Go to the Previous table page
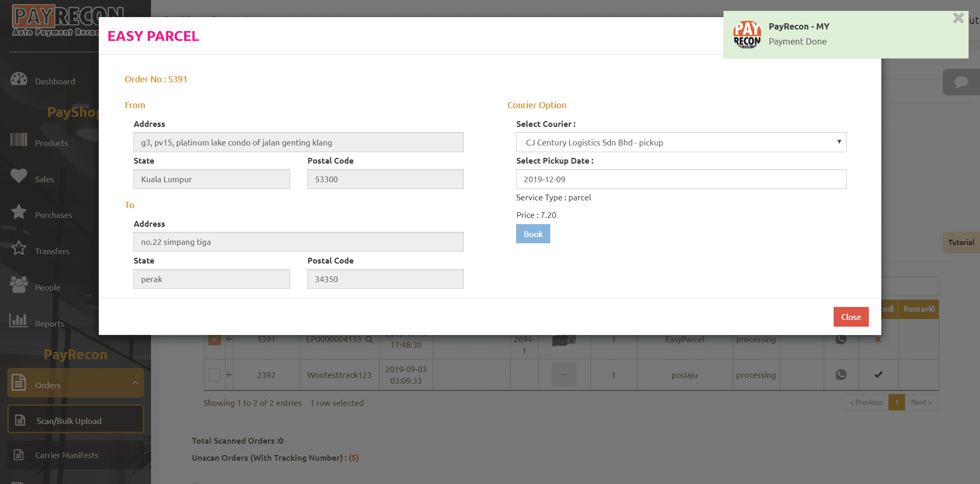 866,402
